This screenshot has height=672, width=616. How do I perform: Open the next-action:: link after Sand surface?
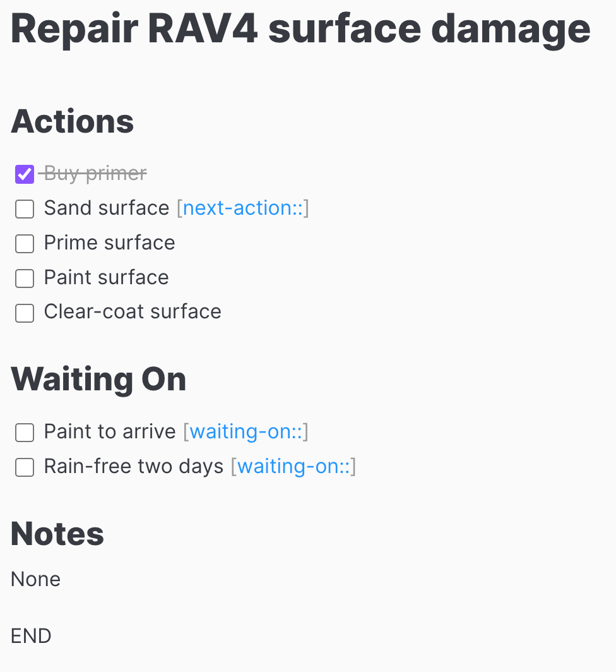pos(243,208)
